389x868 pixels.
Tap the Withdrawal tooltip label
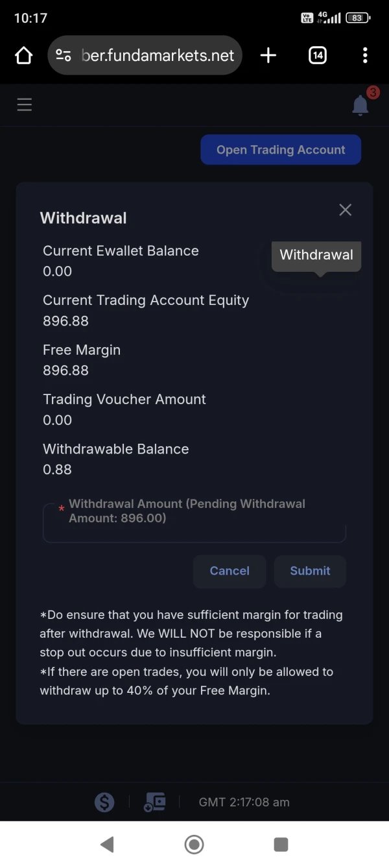tap(316, 255)
